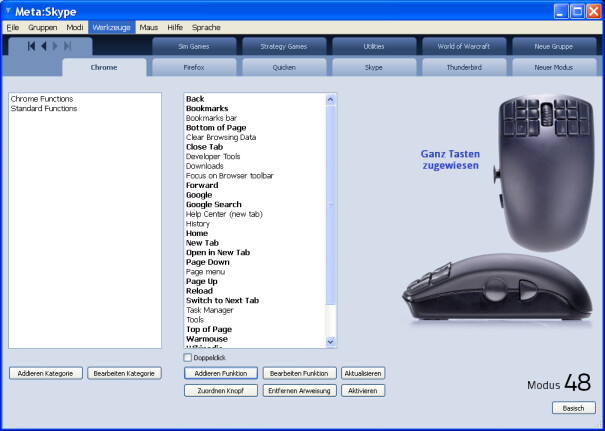
Task: Select Help Center (new tab) function
Action: pos(224,214)
